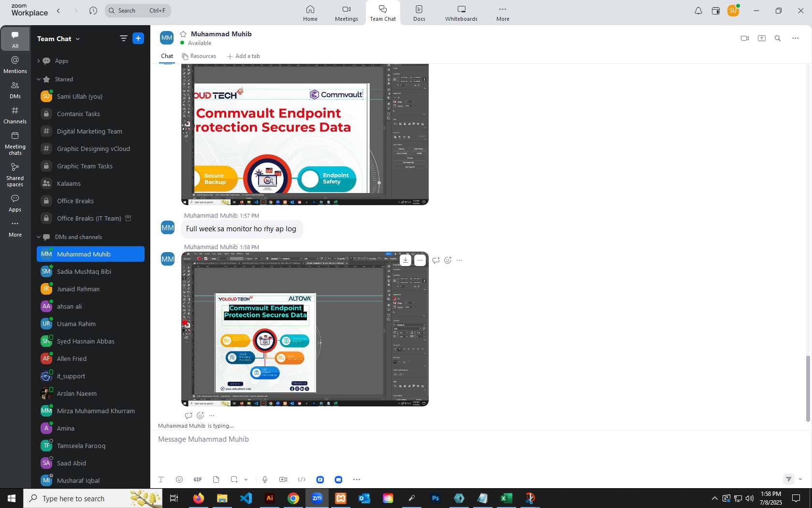Screen dimensions: 812x508
Task: Open chat with Mirza Muhammad Khurram
Action: coord(90,411)
